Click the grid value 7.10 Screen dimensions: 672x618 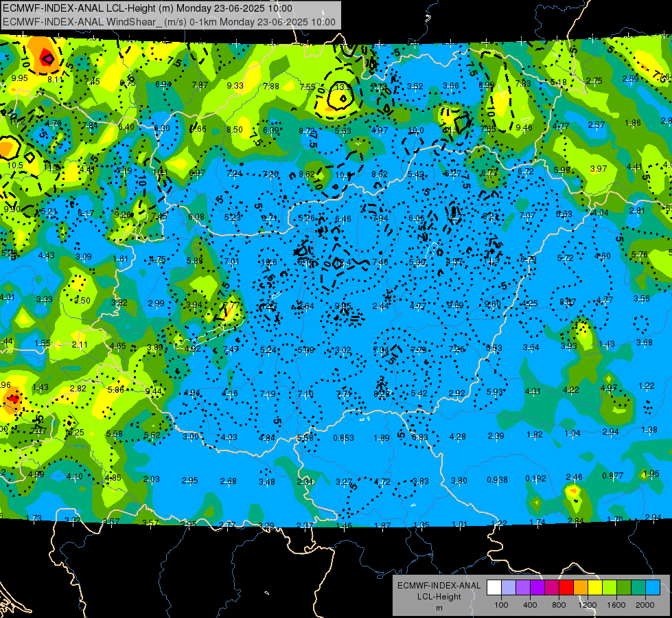click(x=305, y=393)
